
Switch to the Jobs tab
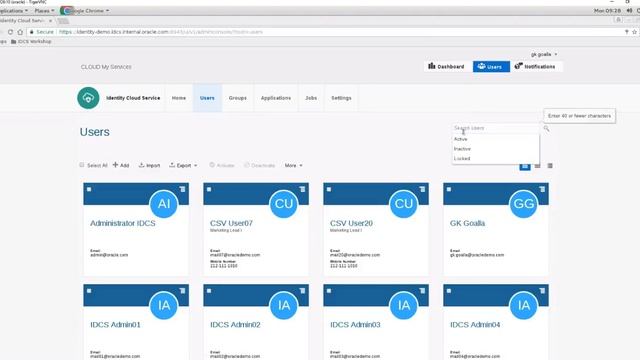(311, 98)
